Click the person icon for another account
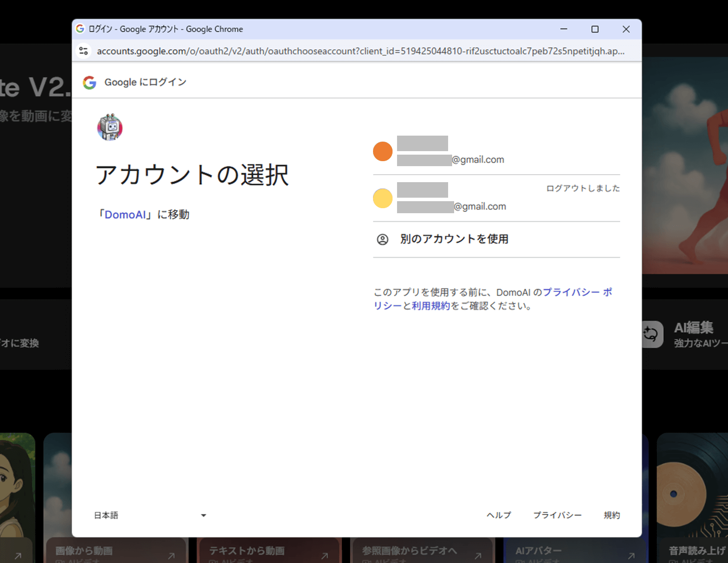The height and width of the screenshot is (563, 728). (383, 239)
